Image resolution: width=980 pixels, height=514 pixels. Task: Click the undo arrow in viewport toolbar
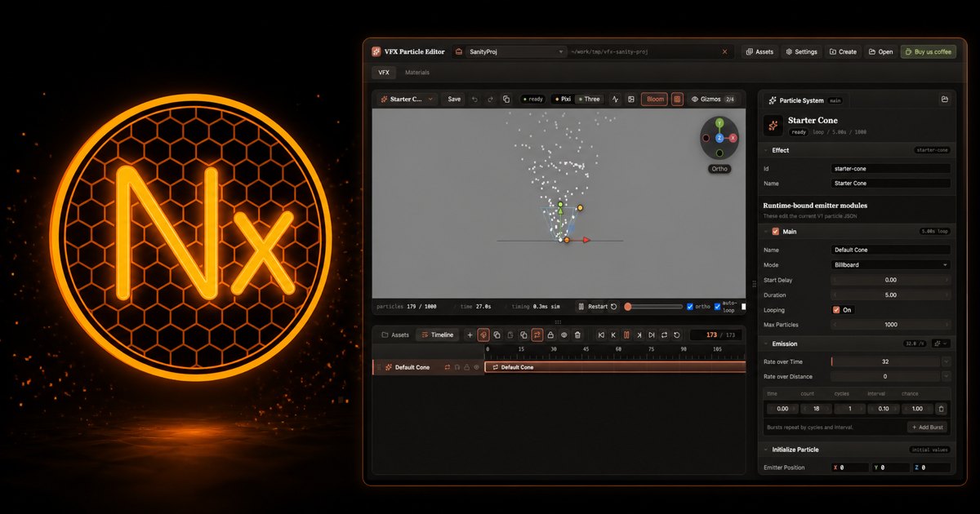(474, 99)
